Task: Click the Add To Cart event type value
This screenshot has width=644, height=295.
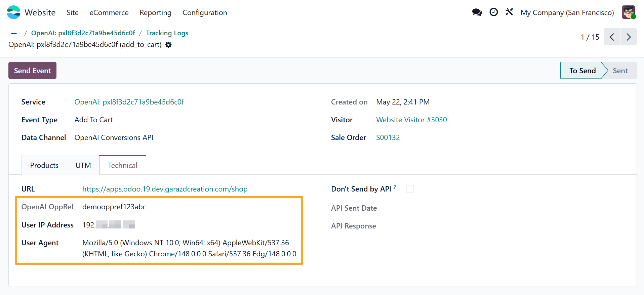Action: [93, 120]
